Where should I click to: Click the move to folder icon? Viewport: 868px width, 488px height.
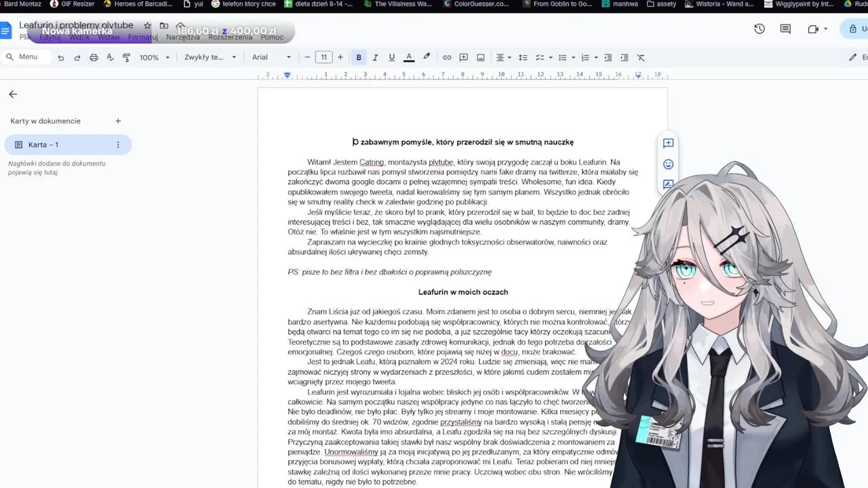point(164,26)
